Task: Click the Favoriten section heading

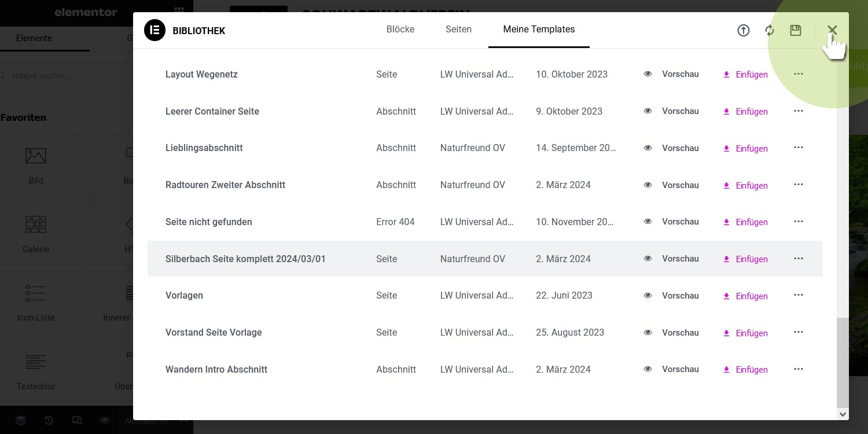Action: (23, 117)
